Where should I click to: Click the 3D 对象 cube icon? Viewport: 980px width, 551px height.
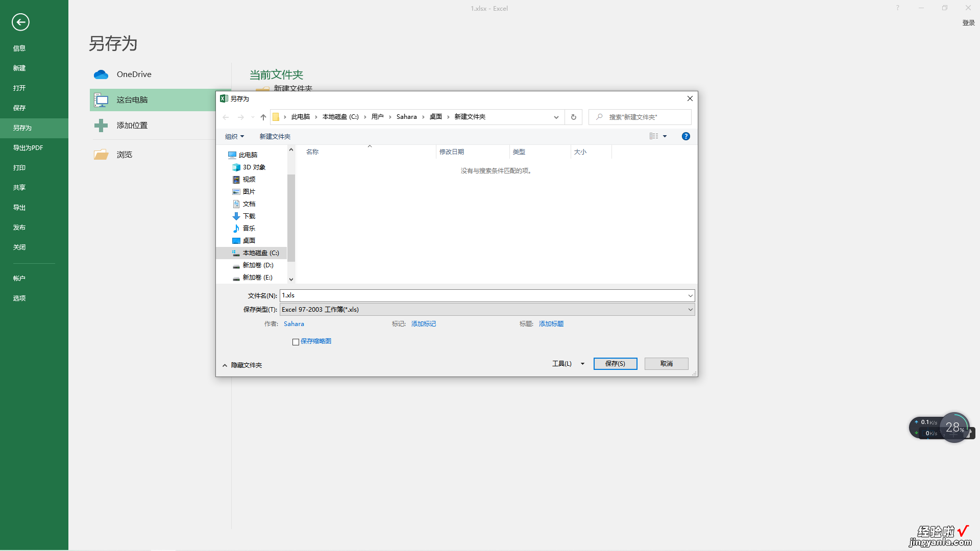tap(236, 167)
